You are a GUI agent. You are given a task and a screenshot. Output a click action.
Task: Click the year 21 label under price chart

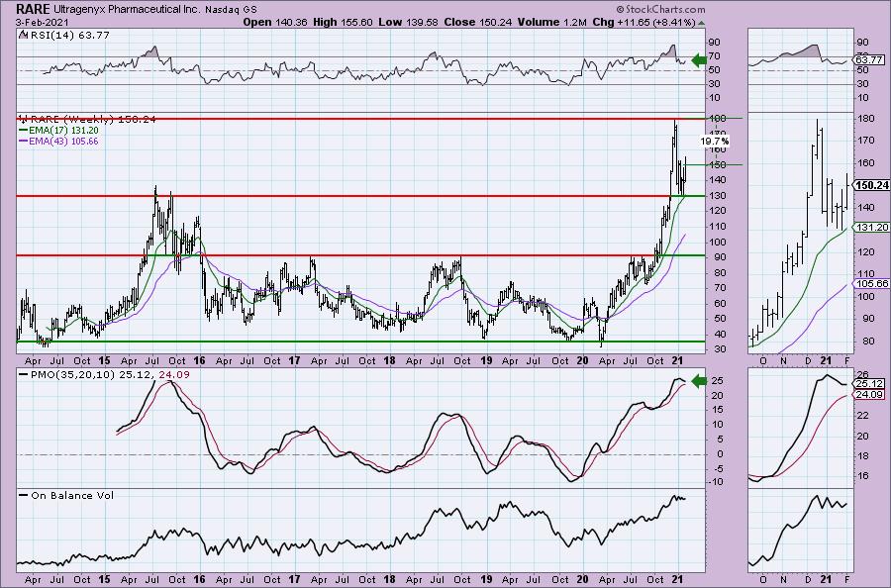677,360
